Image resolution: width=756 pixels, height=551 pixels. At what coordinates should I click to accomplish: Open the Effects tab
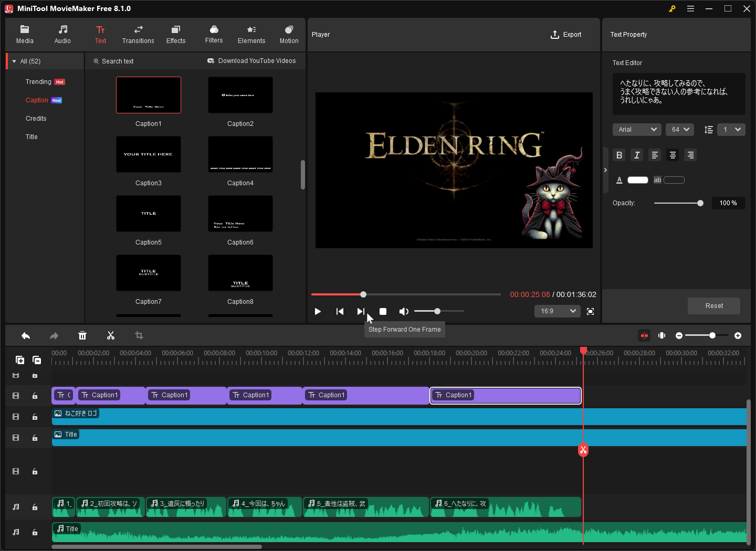tap(176, 35)
